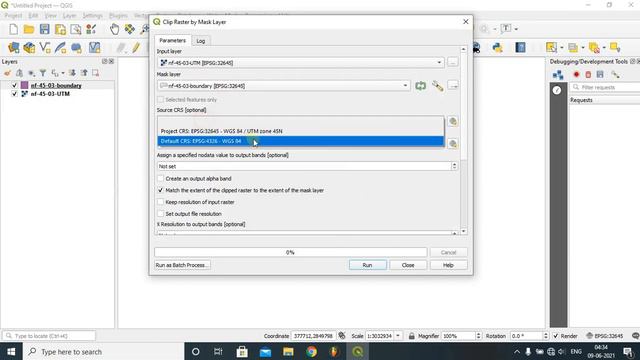This screenshot has width=640, height=360.
Task: Click the Network Logger icon in Debugging panel
Action: (x=558, y=75)
